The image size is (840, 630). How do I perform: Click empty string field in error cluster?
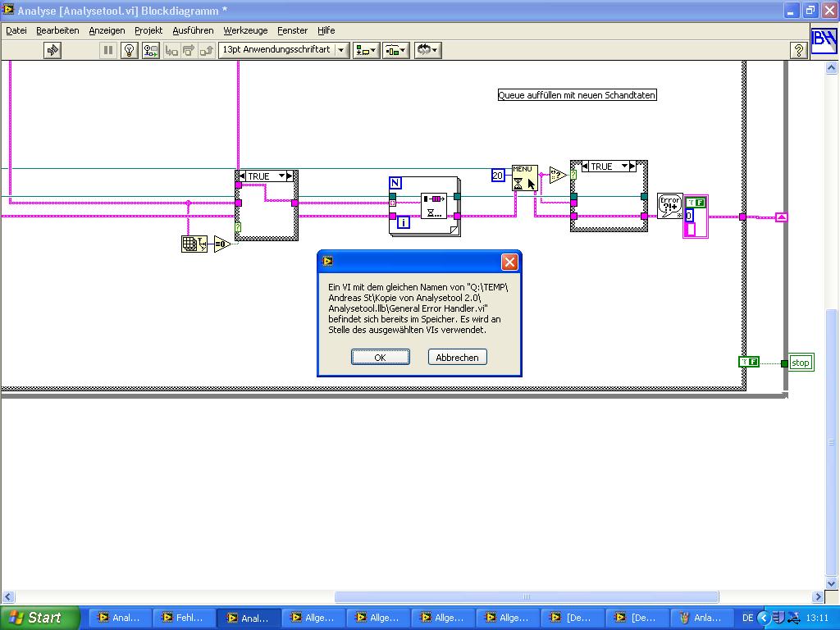click(691, 229)
